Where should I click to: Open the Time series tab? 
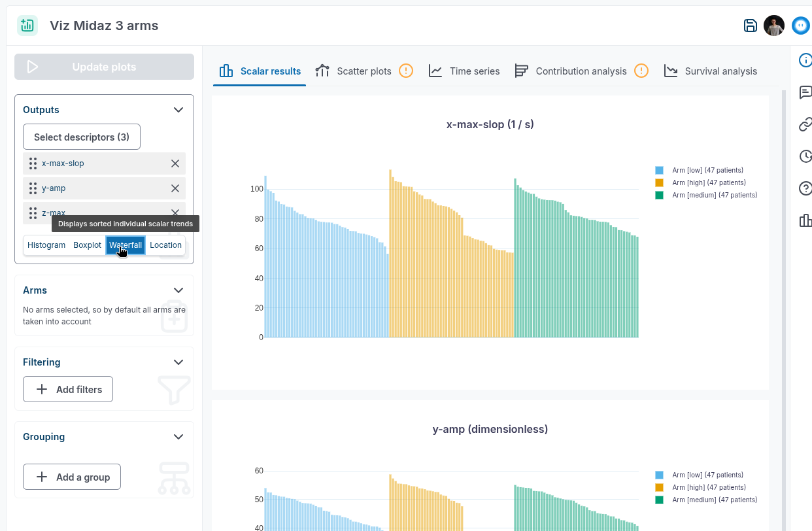(x=464, y=71)
